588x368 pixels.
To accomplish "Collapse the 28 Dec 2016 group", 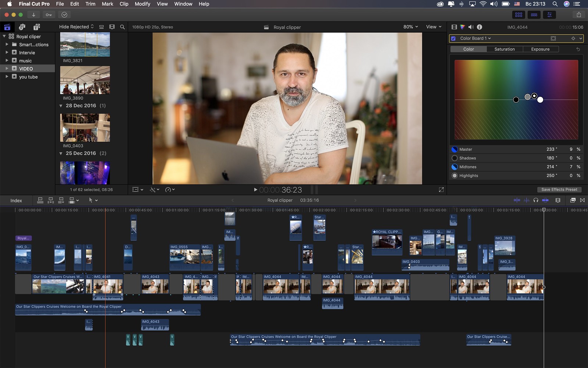I will pos(61,106).
